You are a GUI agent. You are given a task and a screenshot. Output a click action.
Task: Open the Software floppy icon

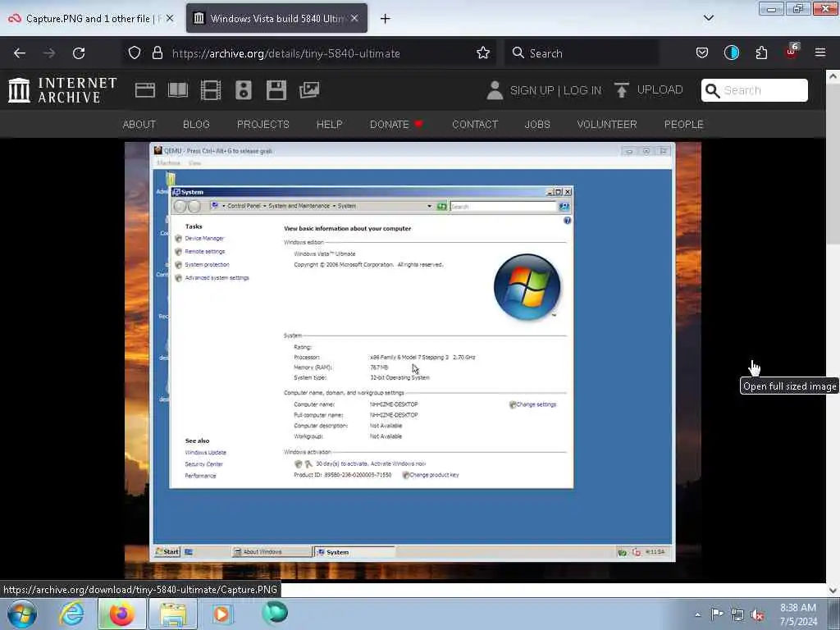tap(276, 90)
